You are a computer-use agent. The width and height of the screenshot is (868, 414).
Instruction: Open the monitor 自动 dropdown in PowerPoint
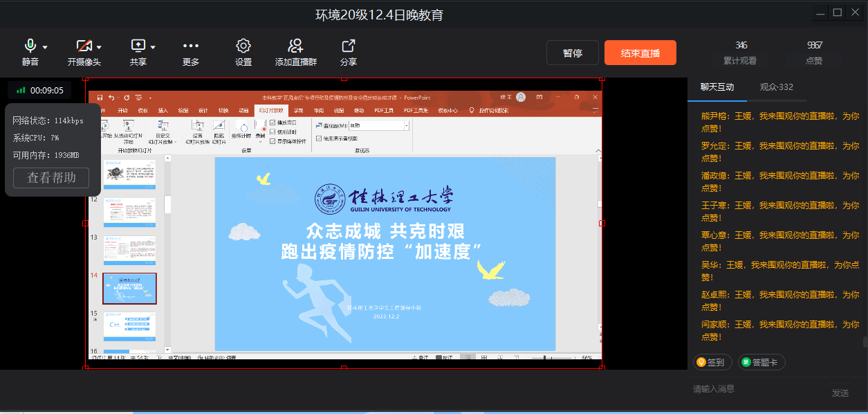[406, 125]
